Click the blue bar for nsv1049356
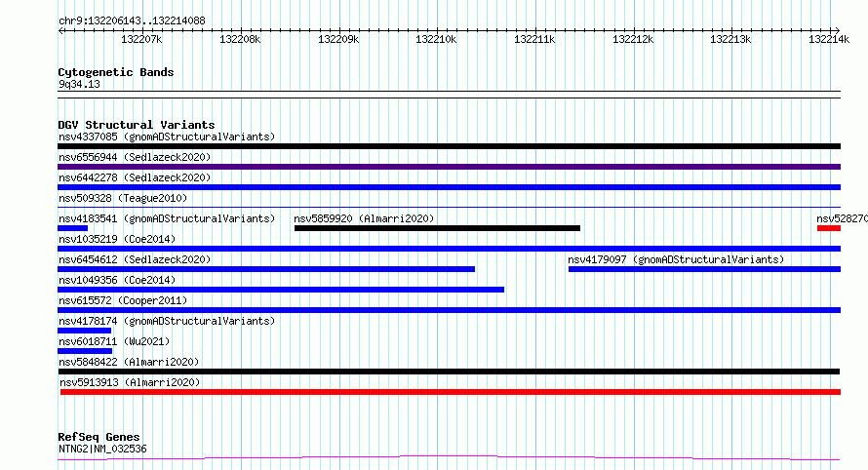The width and height of the screenshot is (868, 470). (281, 290)
